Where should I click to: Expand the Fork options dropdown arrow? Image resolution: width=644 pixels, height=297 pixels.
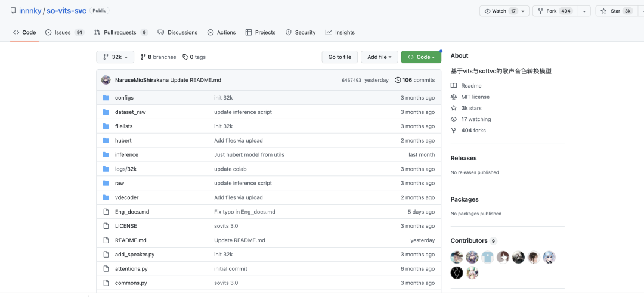coord(584,11)
